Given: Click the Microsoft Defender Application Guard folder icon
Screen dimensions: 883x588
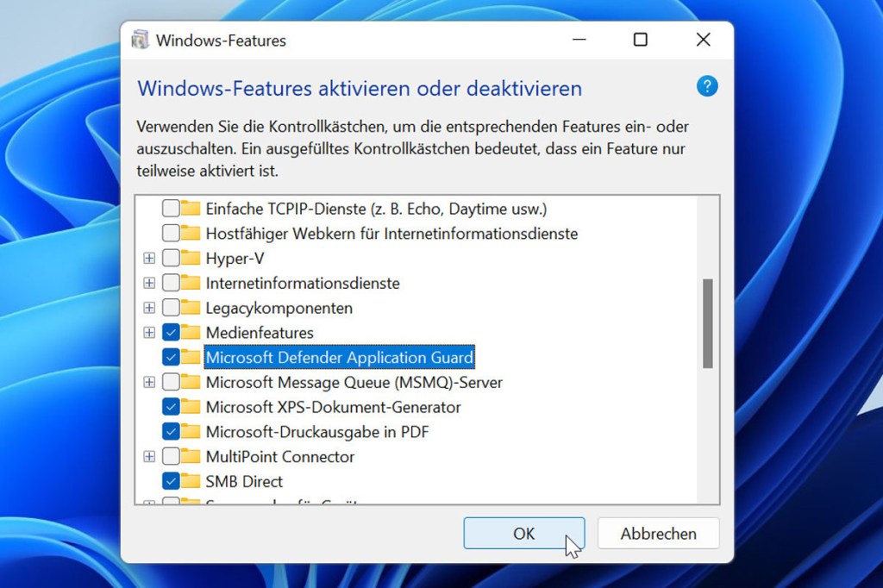Looking at the screenshot, I should click(x=191, y=357).
